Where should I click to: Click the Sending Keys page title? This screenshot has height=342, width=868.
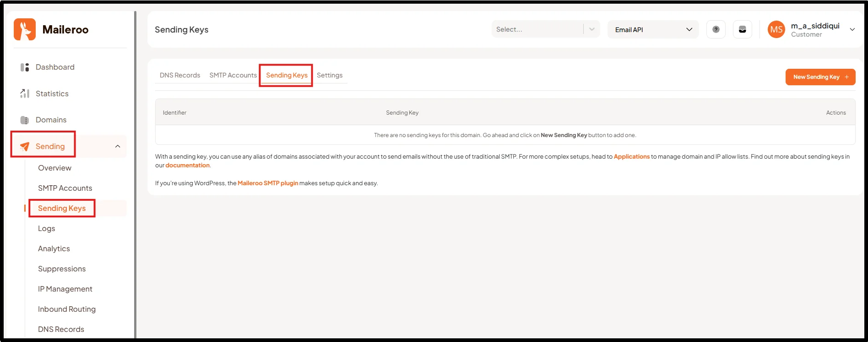pyautogui.click(x=181, y=29)
